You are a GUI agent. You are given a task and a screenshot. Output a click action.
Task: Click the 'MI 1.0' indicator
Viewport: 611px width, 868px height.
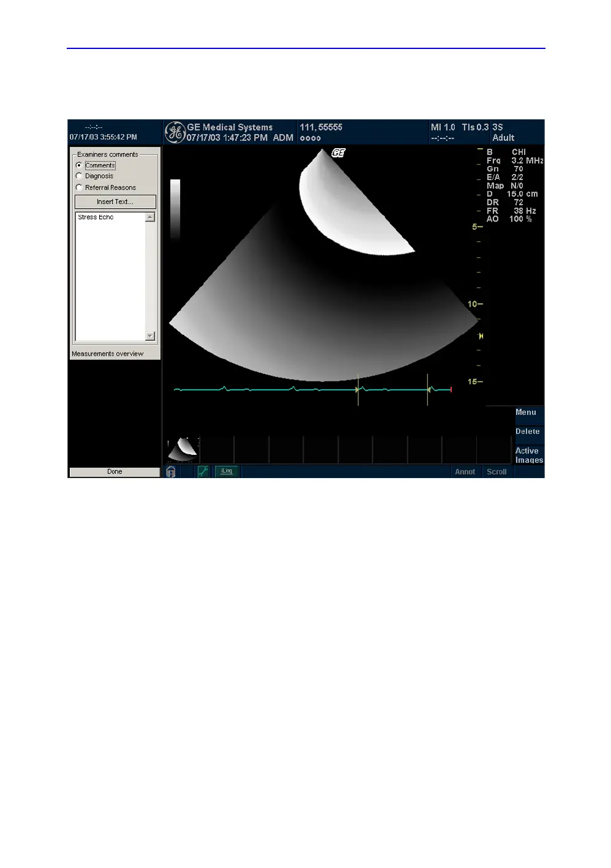point(443,127)
